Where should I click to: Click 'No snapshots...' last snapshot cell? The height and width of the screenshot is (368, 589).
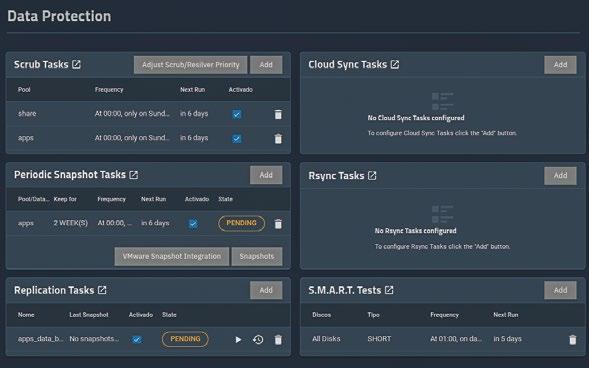coord(94,339)
